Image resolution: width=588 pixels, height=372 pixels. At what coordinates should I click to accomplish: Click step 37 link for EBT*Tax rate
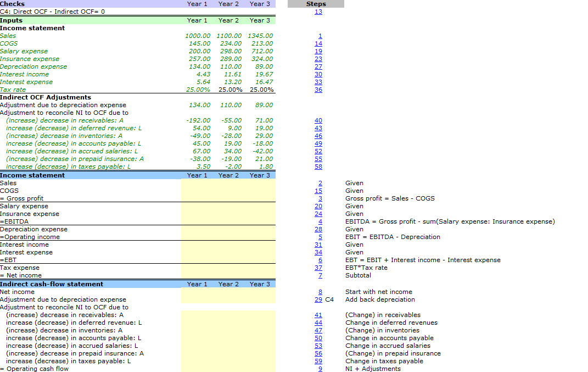coord(318,268)
